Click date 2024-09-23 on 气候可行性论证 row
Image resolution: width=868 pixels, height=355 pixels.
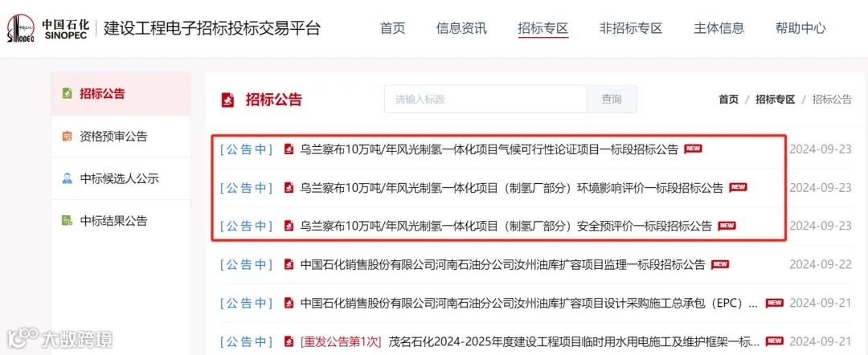821,149
